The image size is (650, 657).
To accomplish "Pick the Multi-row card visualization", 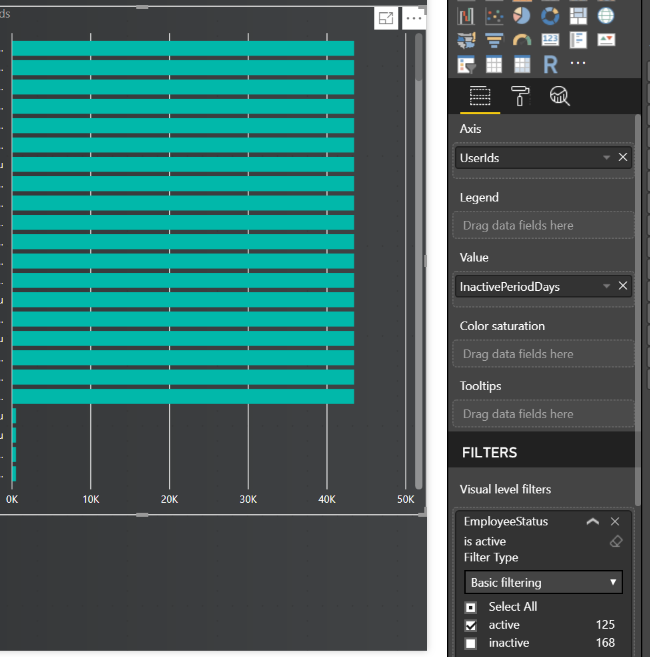I will [x=578, y=40].
